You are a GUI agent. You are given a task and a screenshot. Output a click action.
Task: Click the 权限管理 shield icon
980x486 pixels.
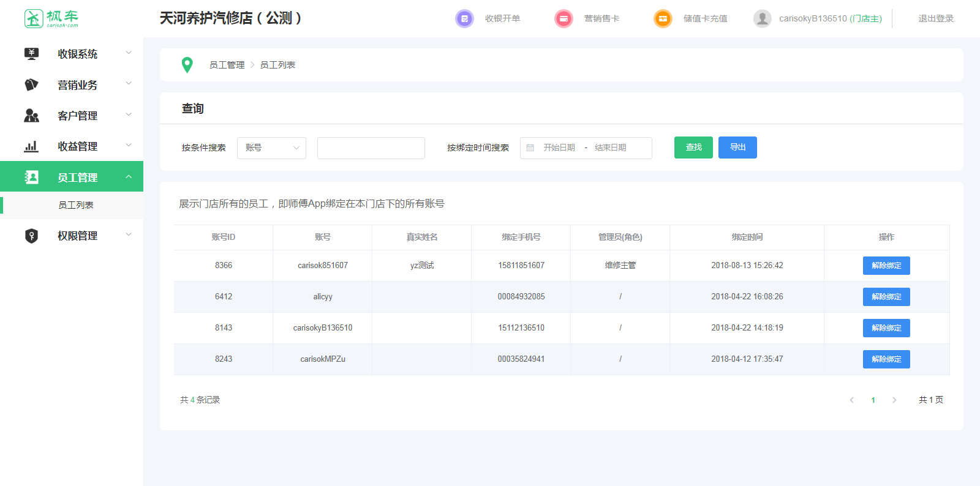coord(31,236)
